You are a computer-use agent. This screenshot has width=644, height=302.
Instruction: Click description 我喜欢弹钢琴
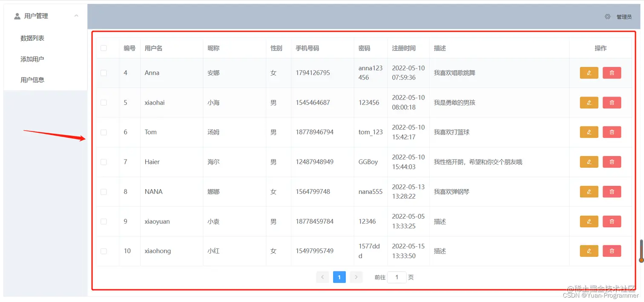[451, 192]
